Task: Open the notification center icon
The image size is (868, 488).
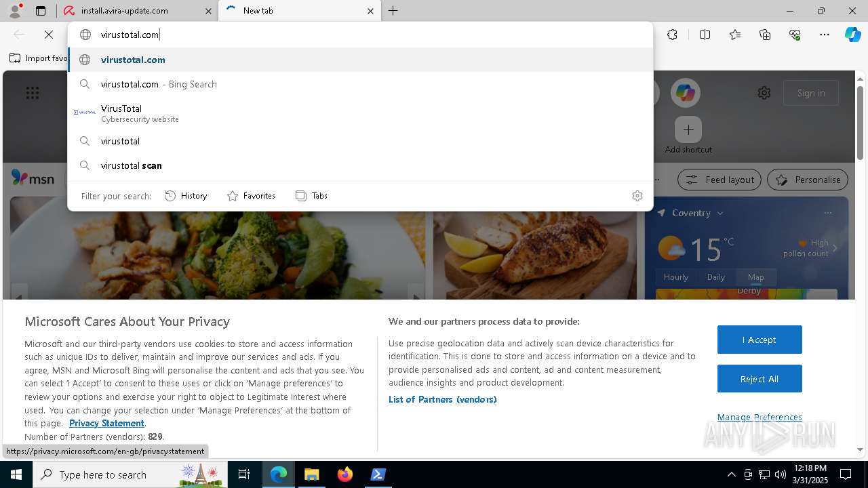Action: 846,474
